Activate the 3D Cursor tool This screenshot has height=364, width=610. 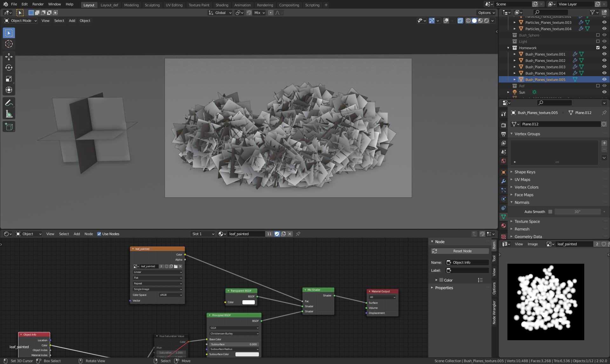9,44
